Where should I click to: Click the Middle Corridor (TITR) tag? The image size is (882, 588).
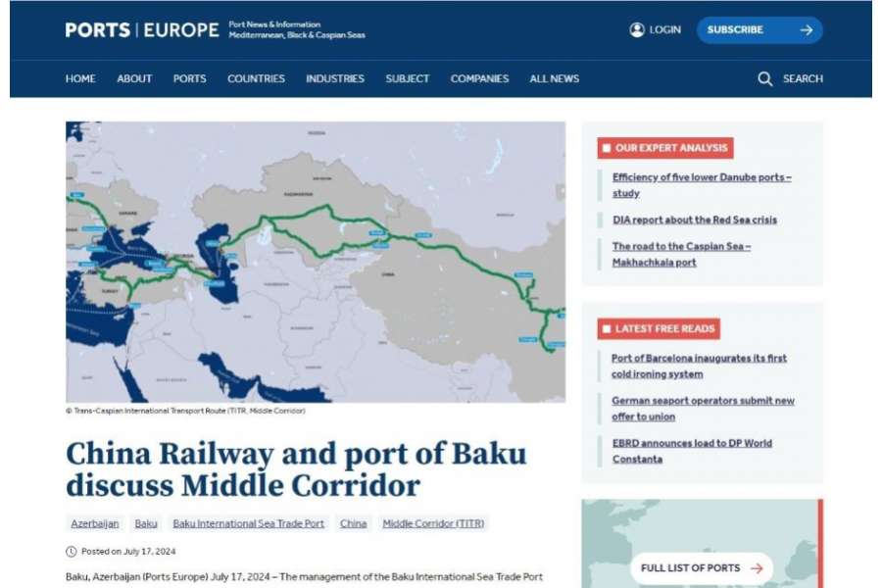point(433,524)
